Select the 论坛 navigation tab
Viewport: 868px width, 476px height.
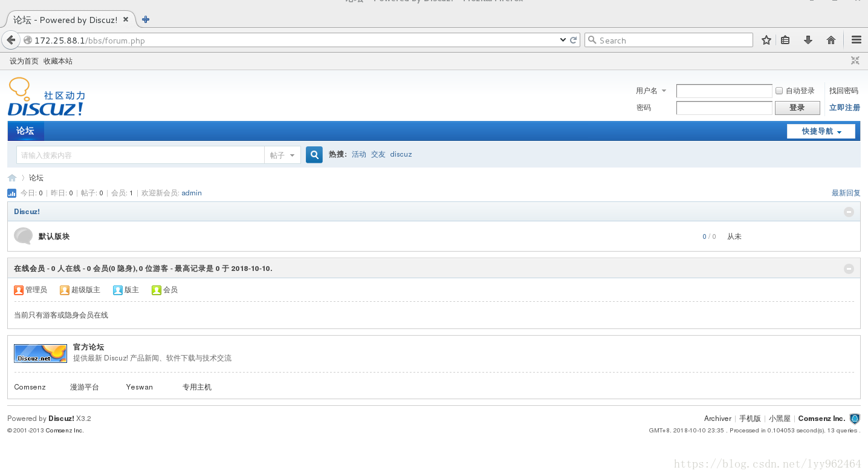[x=25, y=131]
